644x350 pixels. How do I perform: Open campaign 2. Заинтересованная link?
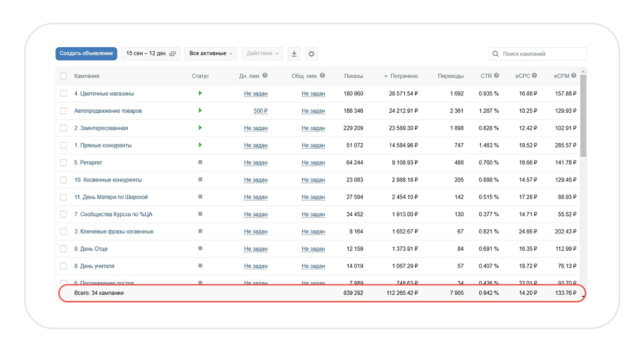click(x=101, y=128)
